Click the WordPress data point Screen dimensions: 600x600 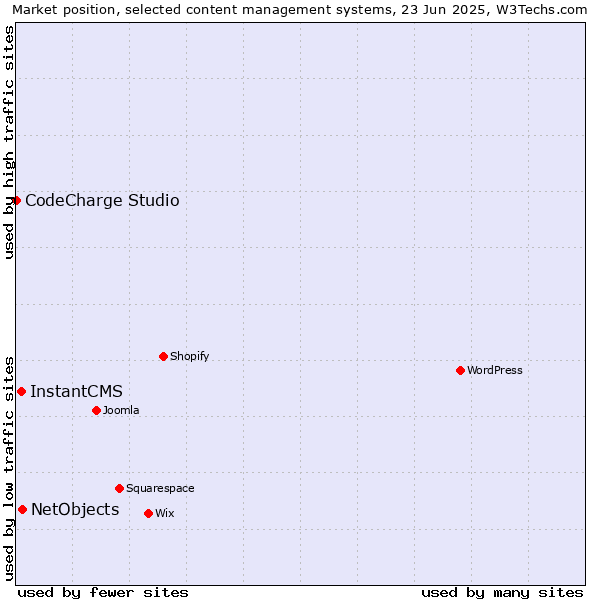pyautogui.click(x=460, y=370)
